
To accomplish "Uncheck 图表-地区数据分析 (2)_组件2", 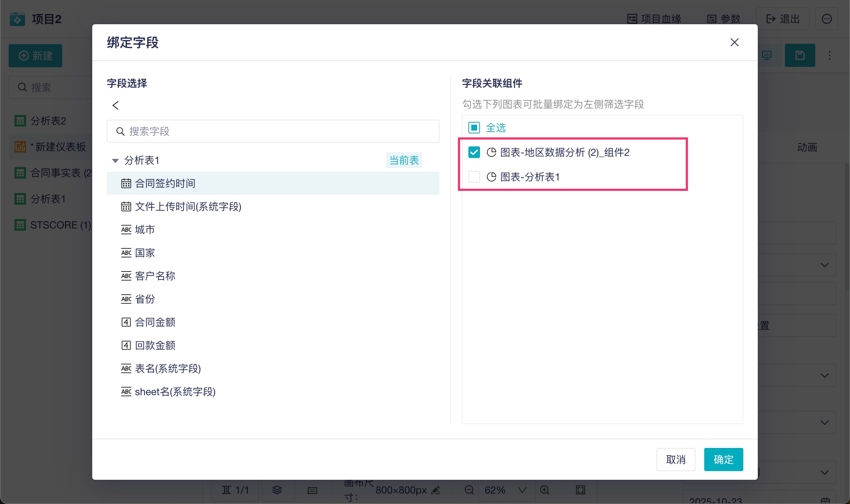I will [x=474, y=152].
